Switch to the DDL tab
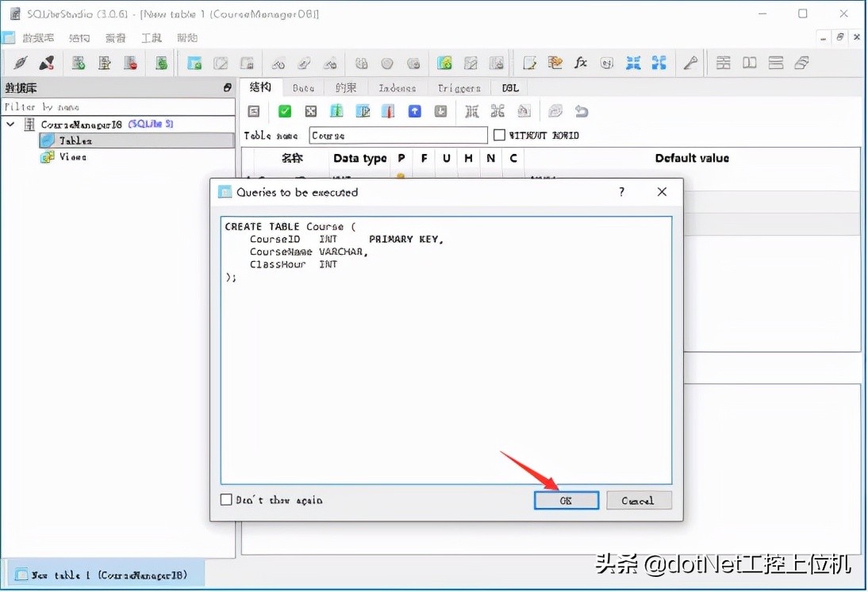This screenshot has height=592, width=868. (x=509, y=87)
